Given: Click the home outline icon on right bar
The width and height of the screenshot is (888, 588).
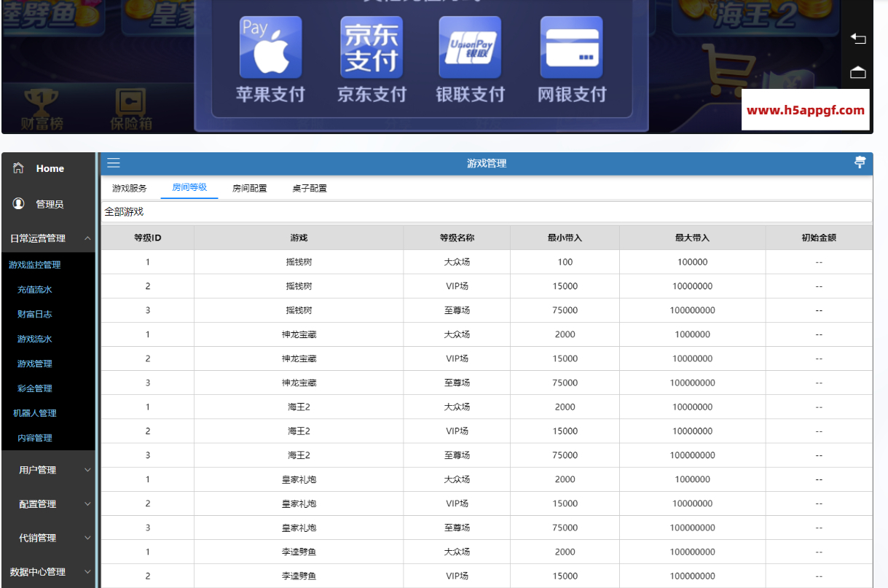Looking at the screenshot, I should (858, 72).
